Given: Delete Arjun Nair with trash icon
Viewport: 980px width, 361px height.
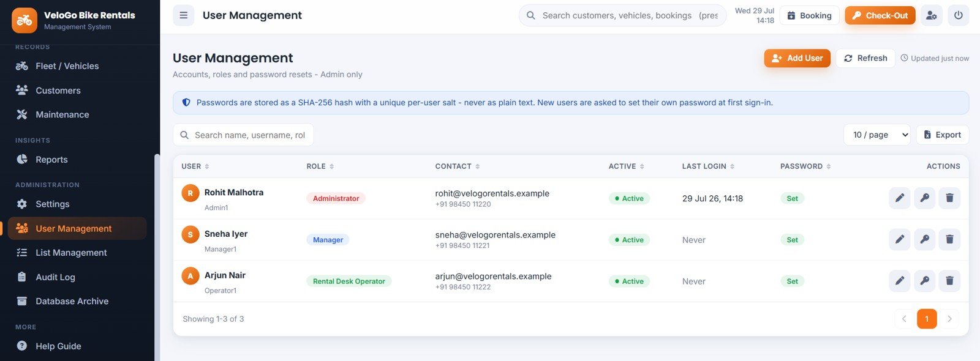Looking at the screenshot, I should pos(950,281).
